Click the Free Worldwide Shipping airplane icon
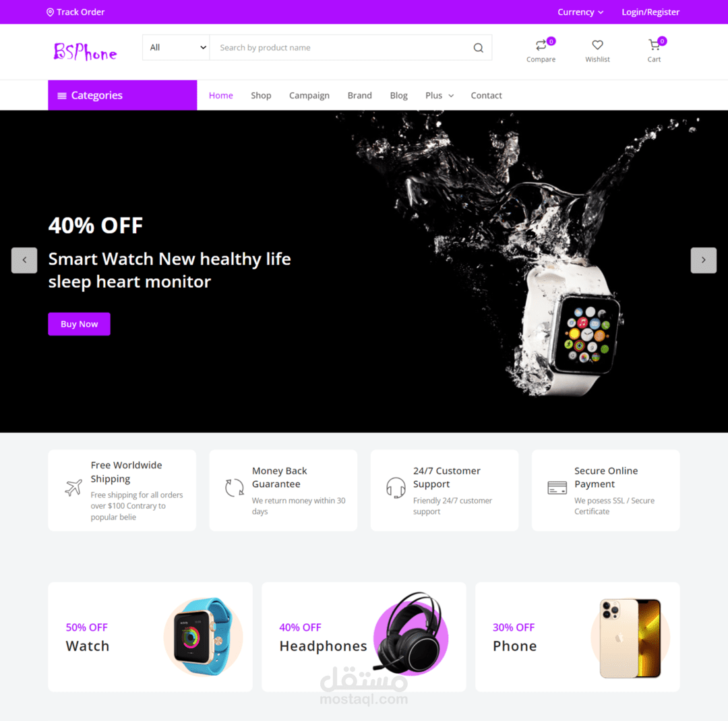The height and width of the screenshot is (721, 728). tap(73, 488)
